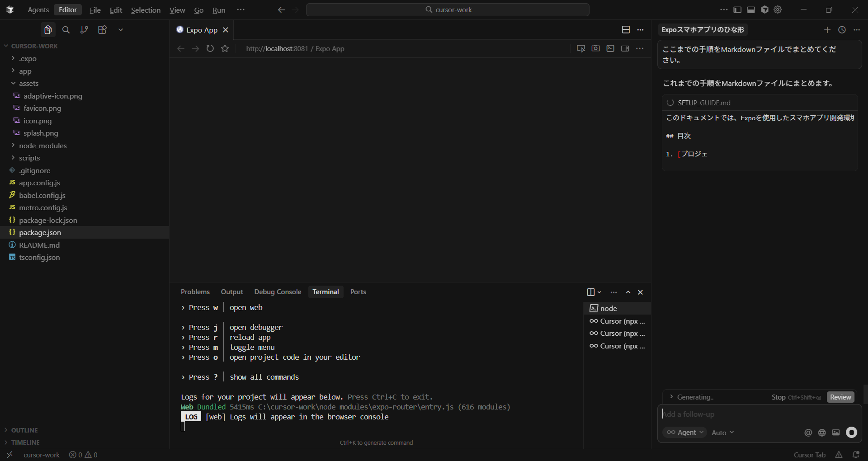Open the Search icon in the sidebar
The height and width of the screenshot is (461, 868).
(x=66, y=30)
